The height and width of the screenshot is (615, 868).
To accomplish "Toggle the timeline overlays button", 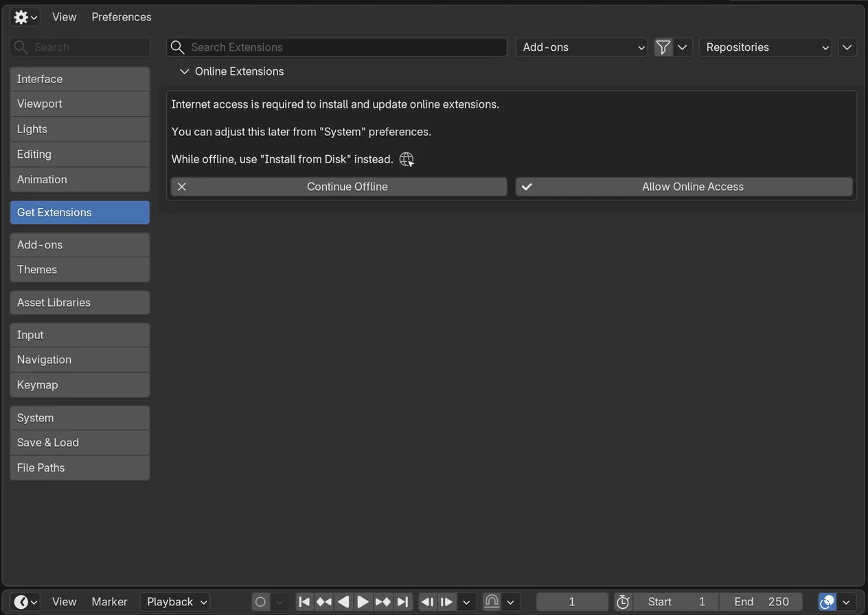I will pyautogui.click(x=827, y=602).
